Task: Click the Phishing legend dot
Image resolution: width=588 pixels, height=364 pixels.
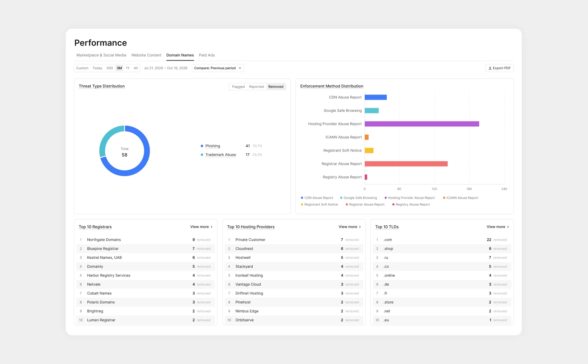Action: [202, 146]
